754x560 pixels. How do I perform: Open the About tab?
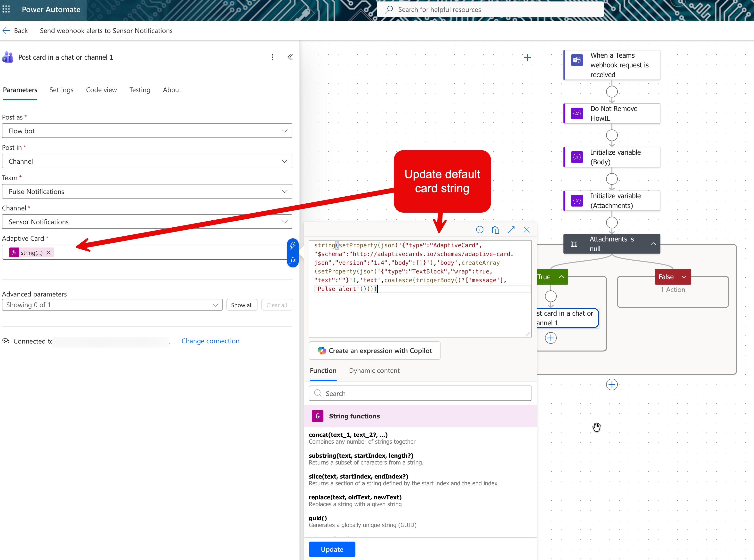point(172,90)
